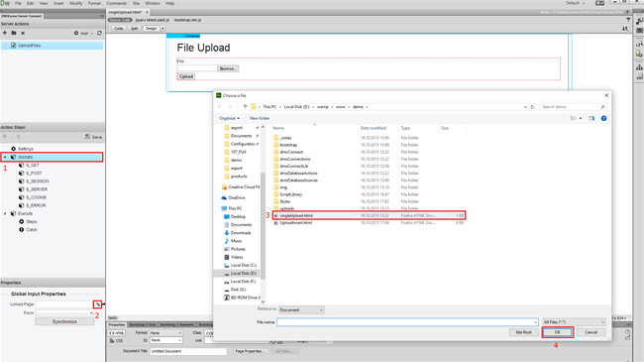The height and width of the screenshot is (362, 644).
Task: Select the $_SESSION tree item
Action: (x=38, y=181)
